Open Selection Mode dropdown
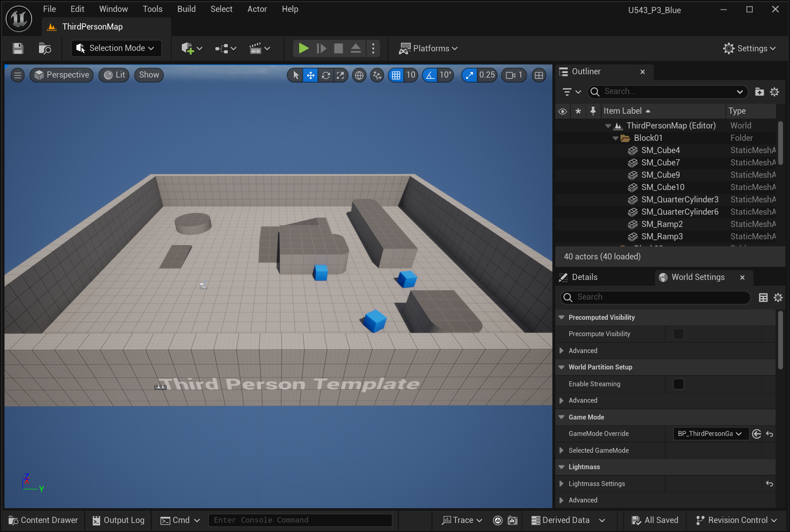The width and height of the screenshot is (790, 532). 116,48
